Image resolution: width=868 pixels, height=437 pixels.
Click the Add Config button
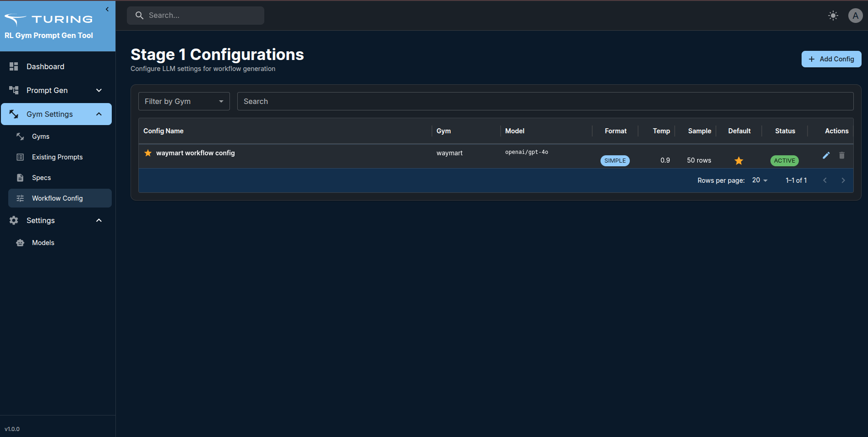pos(831,59)
